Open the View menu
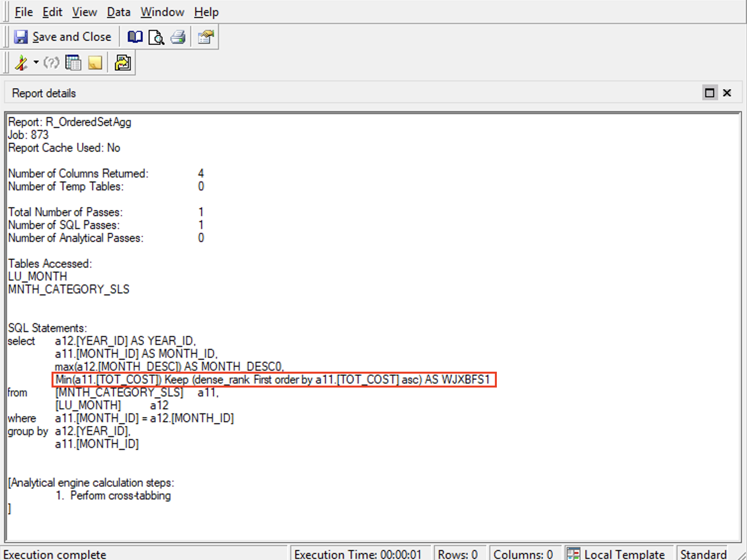Image resolution: width=747 pixels, height=560 pixels. pos(84,11)
